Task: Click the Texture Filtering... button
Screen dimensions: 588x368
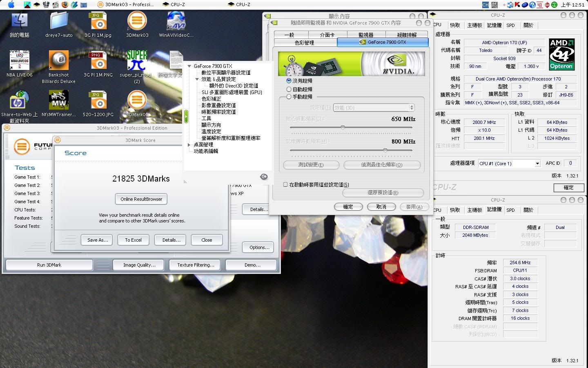Action: click(196, 265)
